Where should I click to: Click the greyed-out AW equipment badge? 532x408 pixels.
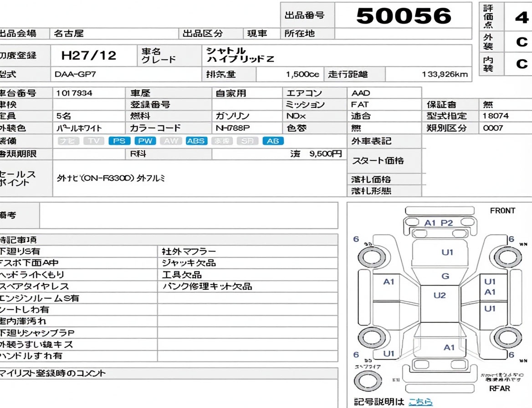[x=171, y=141]
